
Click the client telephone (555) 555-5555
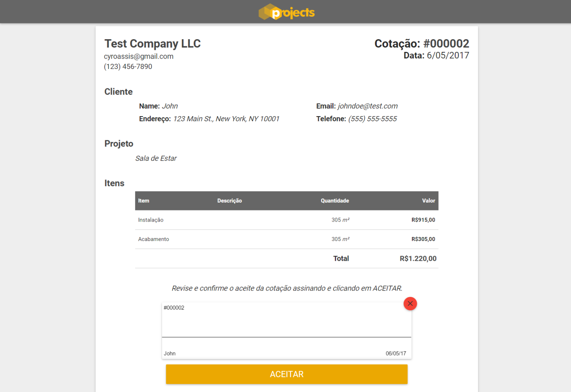(x=372, y=119)
